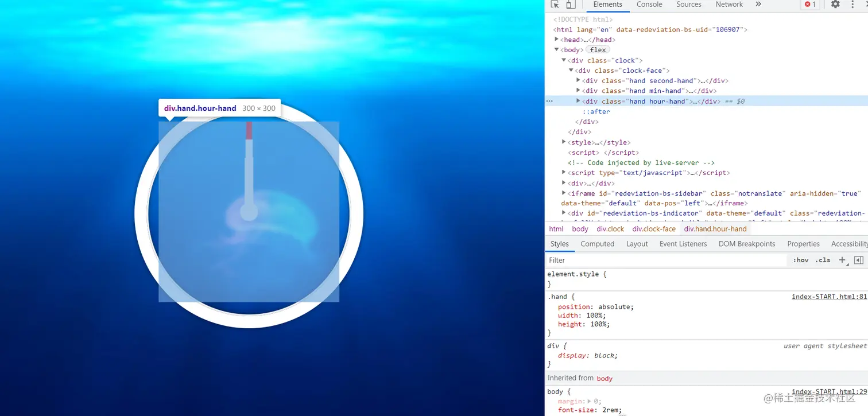Open the DevTools three-dot customize menu
Image resolution: width=868 pixels, height=416 pixels.
coord(852,5)
